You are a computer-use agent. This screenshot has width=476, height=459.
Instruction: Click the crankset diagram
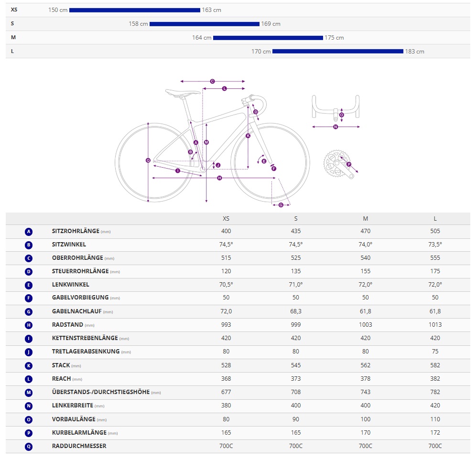[x=339, y=165]
